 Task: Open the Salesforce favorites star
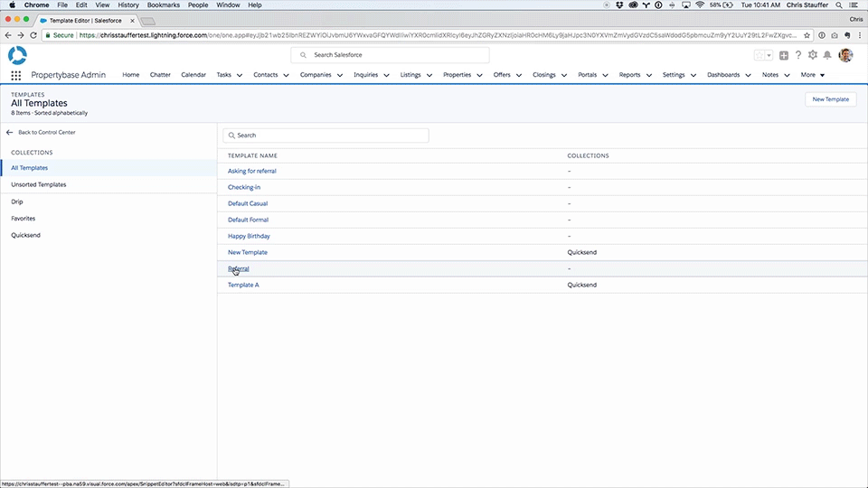tap(759, 55)
